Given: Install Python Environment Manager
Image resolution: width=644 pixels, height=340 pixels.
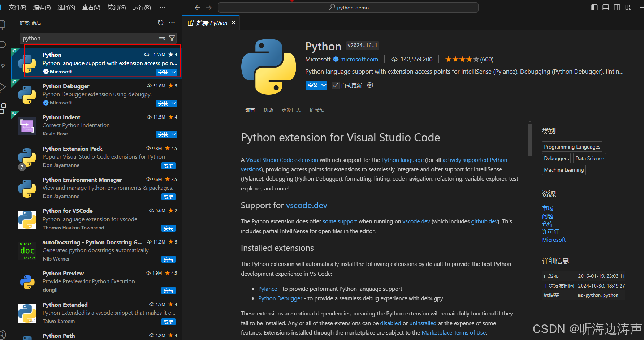Looking at the screenshot, I should pyautogui.click(x=168, y=197).
